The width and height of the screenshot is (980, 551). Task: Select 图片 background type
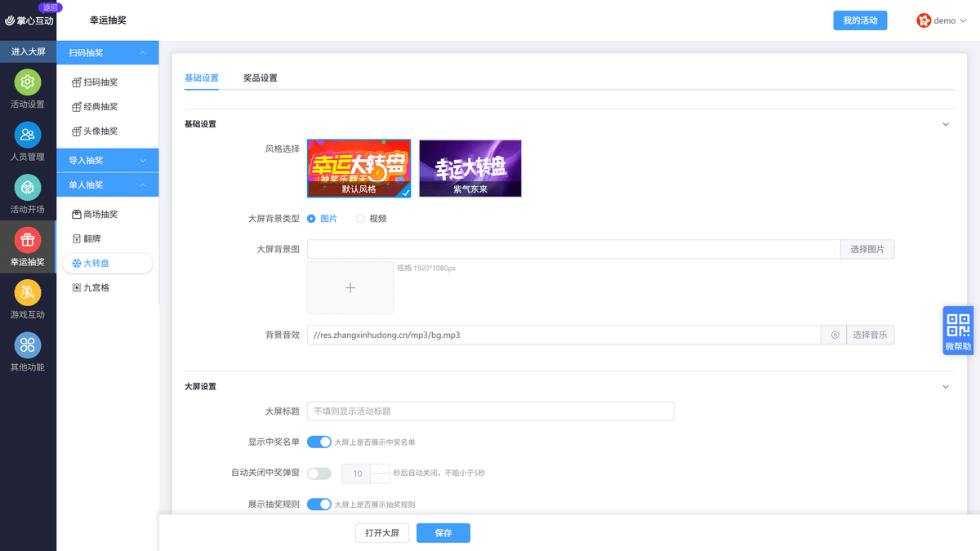322,219
